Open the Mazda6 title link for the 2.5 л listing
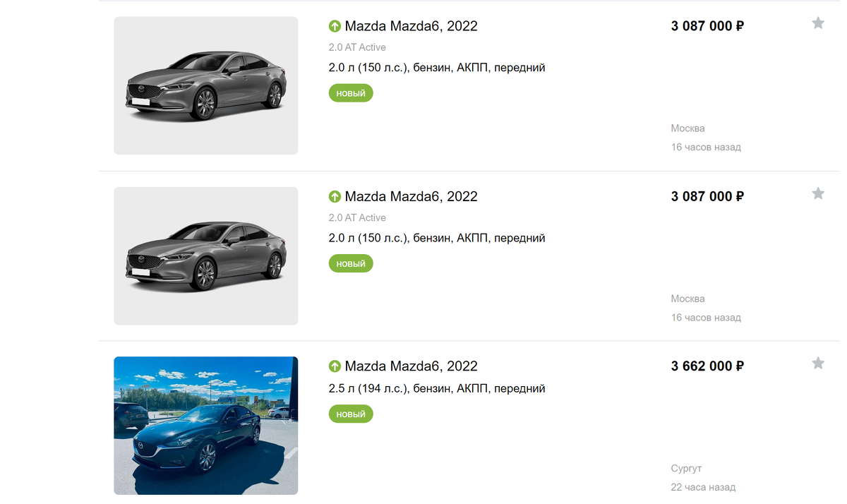This screenshot has height=504, width=847. 411,366
